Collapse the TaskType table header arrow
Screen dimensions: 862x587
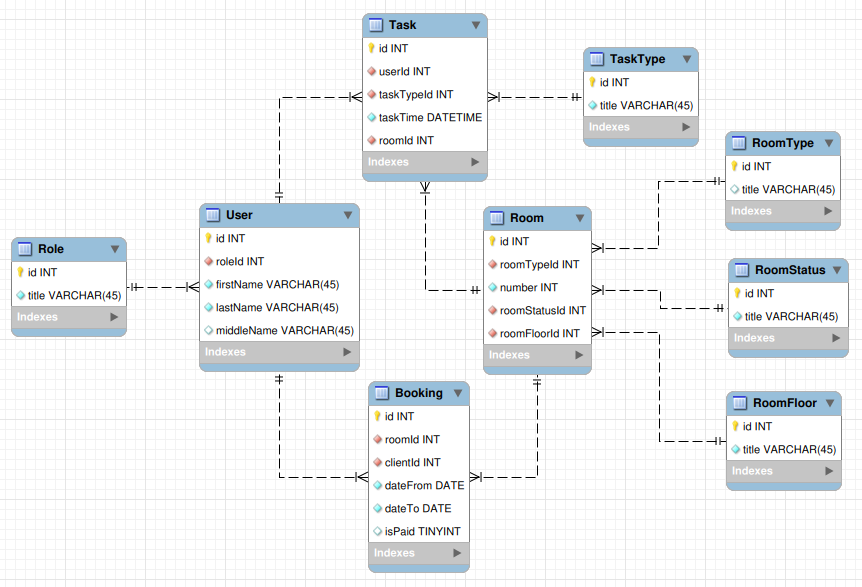click(686, 59)
